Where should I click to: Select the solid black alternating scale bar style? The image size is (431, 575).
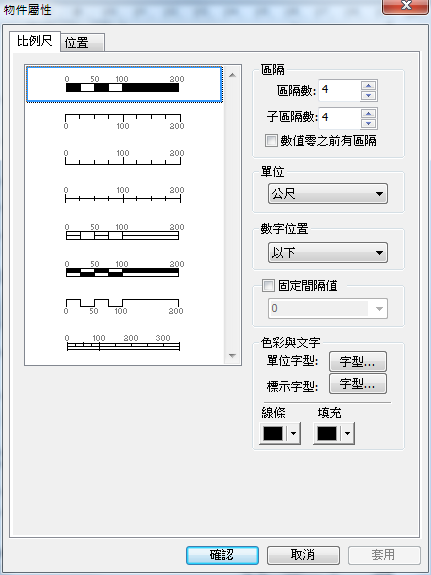pos(124,84)
